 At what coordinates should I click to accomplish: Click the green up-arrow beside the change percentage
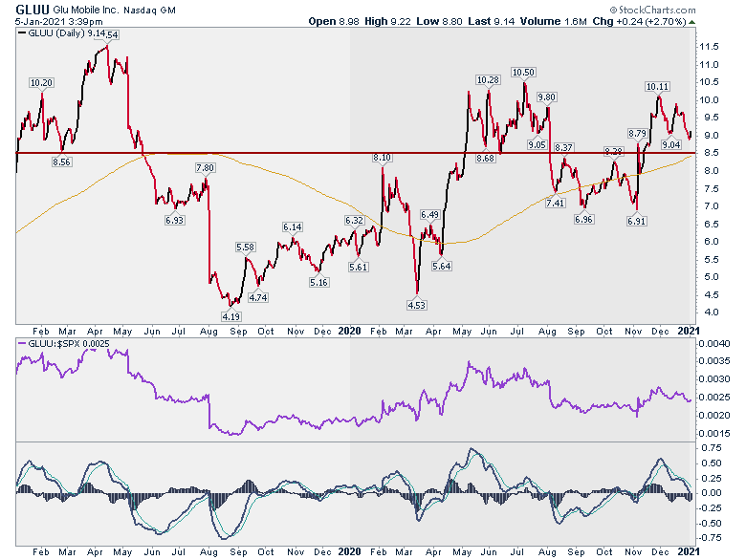691,22
